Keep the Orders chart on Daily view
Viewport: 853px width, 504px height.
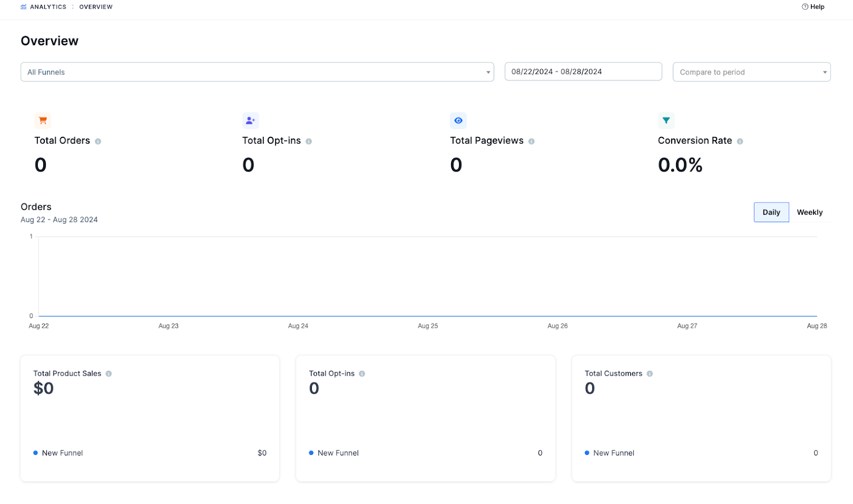pos(771,212)
